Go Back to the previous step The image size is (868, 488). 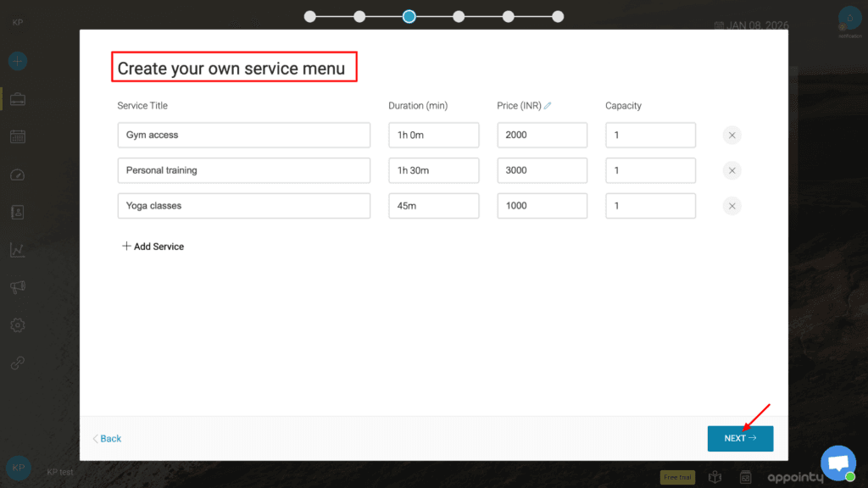(108, 439)
